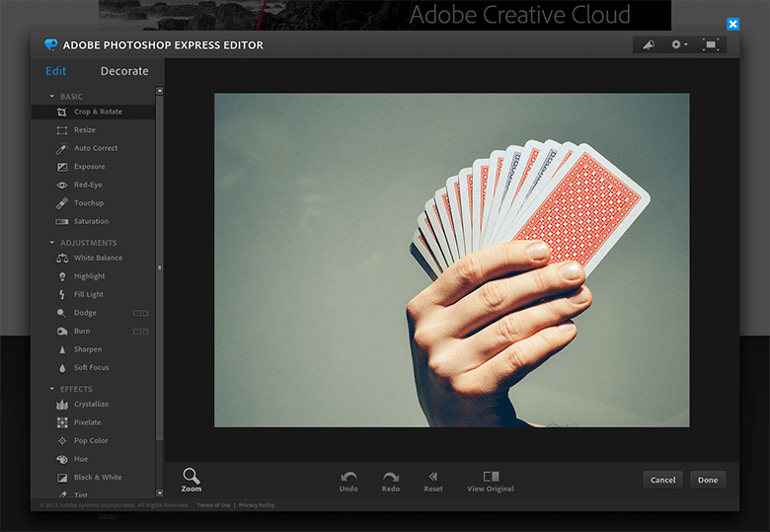The image size is (770, 532).
Task: Choose the Touchup bandage icon
Action: [62, 203]
